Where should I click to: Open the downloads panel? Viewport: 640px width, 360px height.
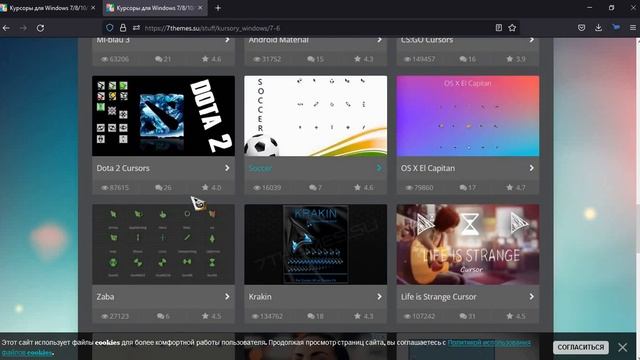tap(598, 28)
